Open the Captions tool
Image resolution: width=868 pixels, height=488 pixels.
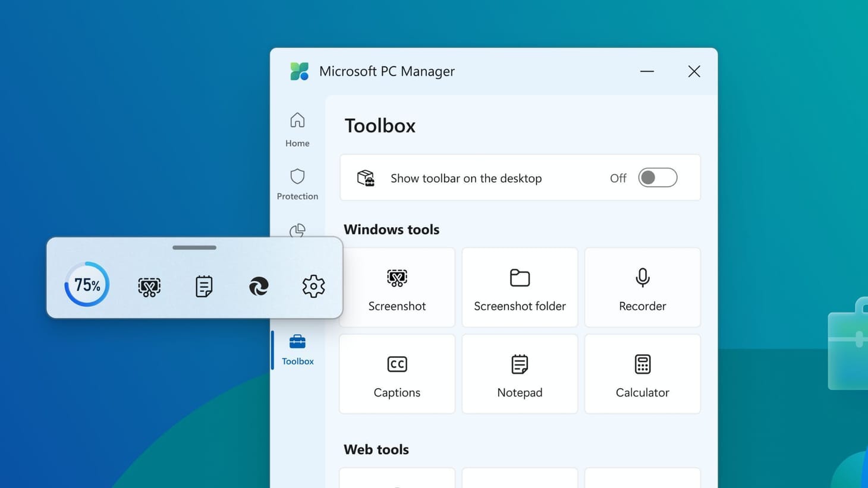point(397,373)
